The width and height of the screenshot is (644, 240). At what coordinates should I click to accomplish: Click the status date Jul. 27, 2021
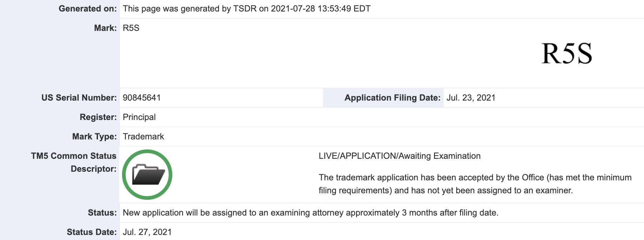[x=147, y=232]
